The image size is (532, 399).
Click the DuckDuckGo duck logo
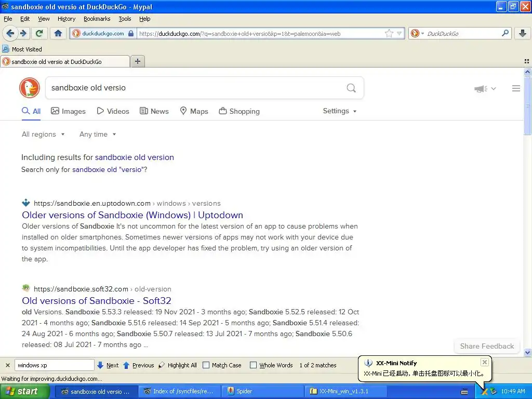click(30, 88)
